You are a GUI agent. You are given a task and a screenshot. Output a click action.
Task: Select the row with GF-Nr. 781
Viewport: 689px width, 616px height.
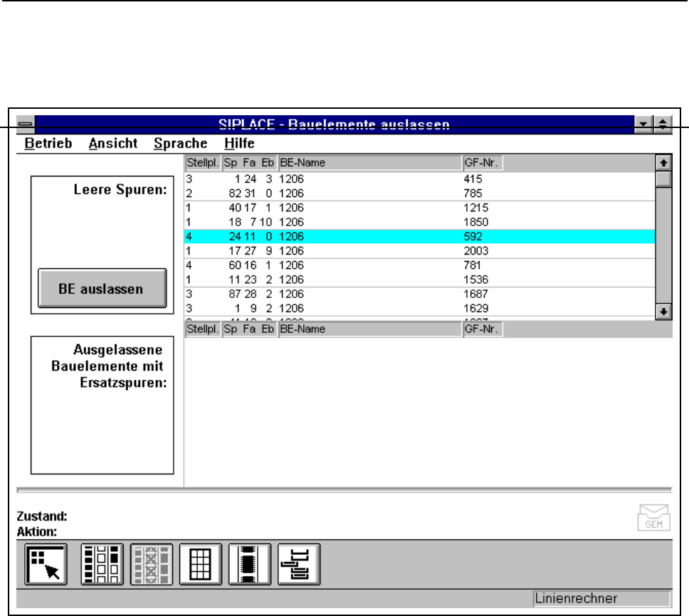[420, 265]
